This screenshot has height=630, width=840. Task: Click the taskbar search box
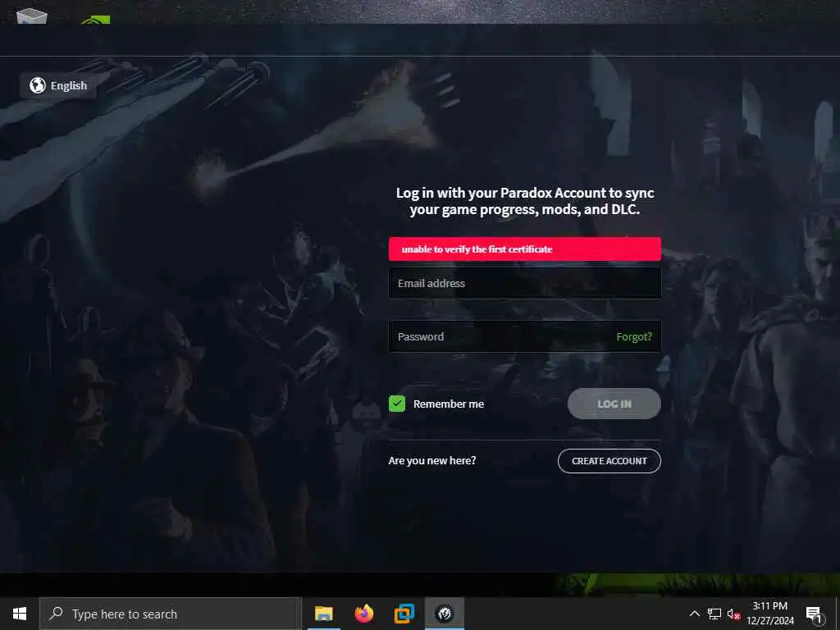171,614
